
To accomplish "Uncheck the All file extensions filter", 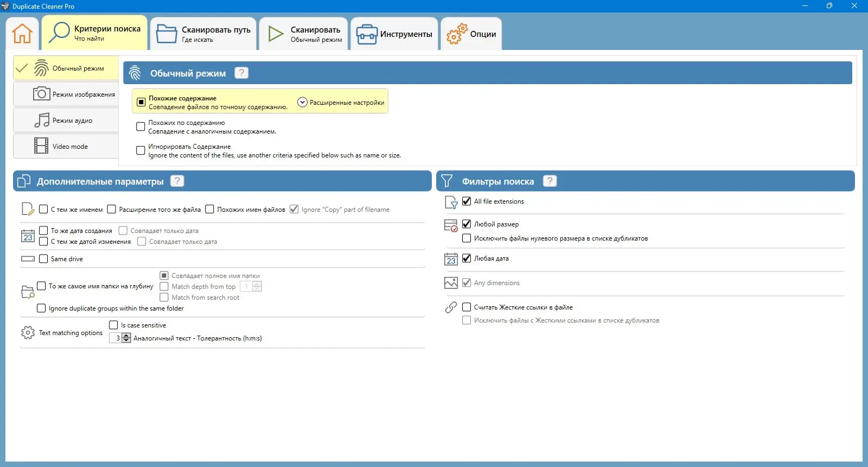I will pyautogui.click(x=467, y=201).
